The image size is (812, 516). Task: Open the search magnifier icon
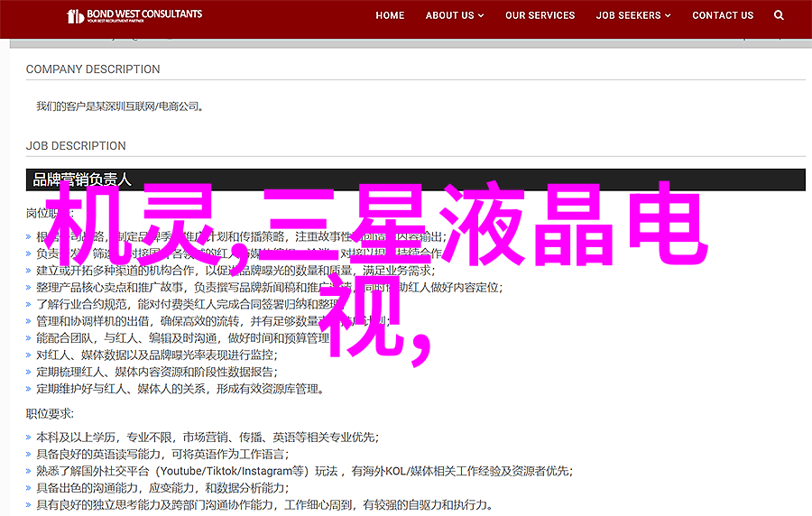(x=779, y=15)
